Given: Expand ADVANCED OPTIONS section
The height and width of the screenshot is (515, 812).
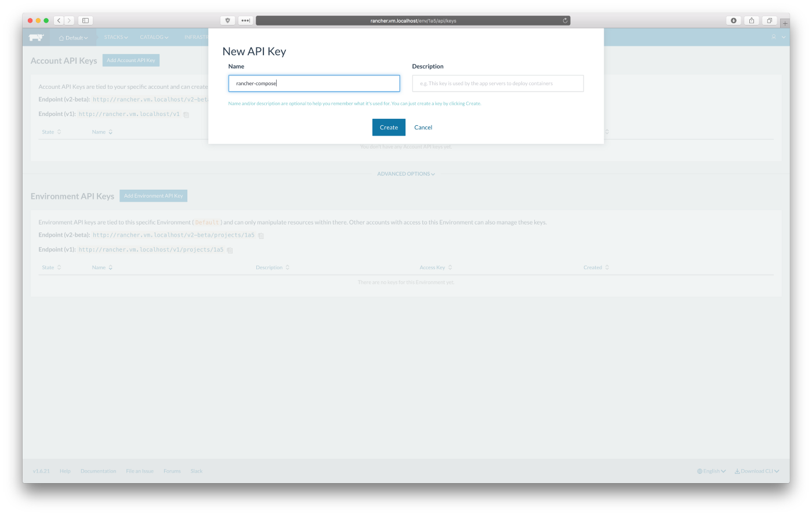Looking at the screenshot, I should pos(406,174).
